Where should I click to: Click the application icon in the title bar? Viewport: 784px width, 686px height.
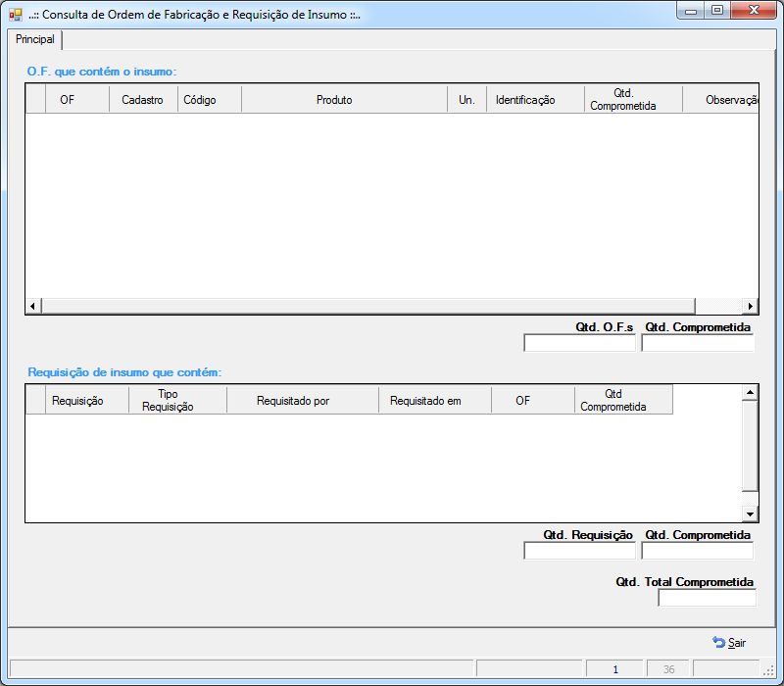click(x=16, y=15)
